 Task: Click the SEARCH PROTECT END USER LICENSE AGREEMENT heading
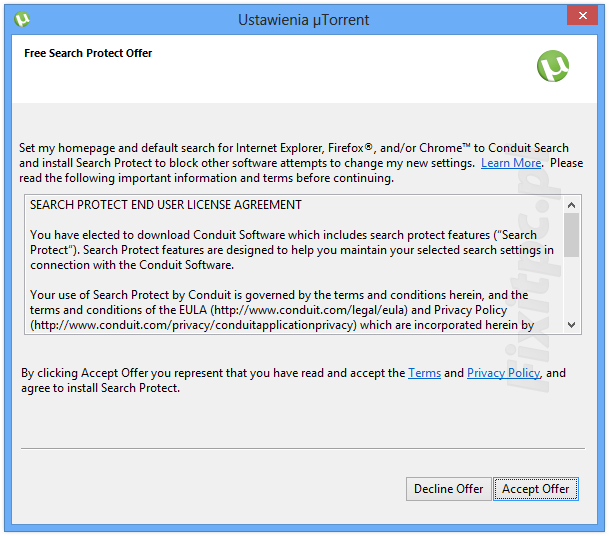click(166, 205)
